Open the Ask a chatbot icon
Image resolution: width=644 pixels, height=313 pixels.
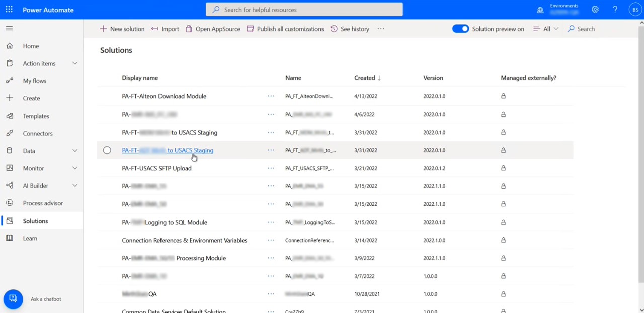coord(13,299)
